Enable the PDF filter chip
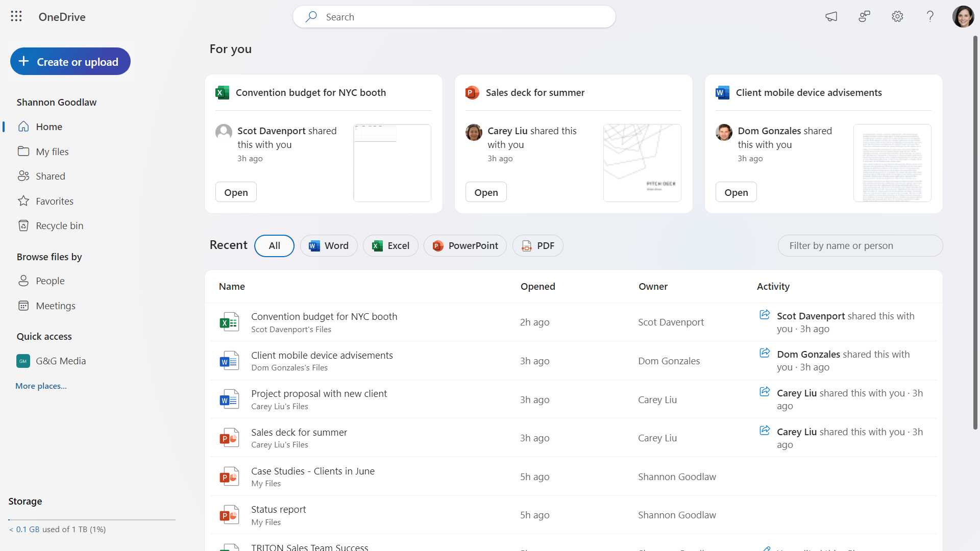 tap(538, 245)
